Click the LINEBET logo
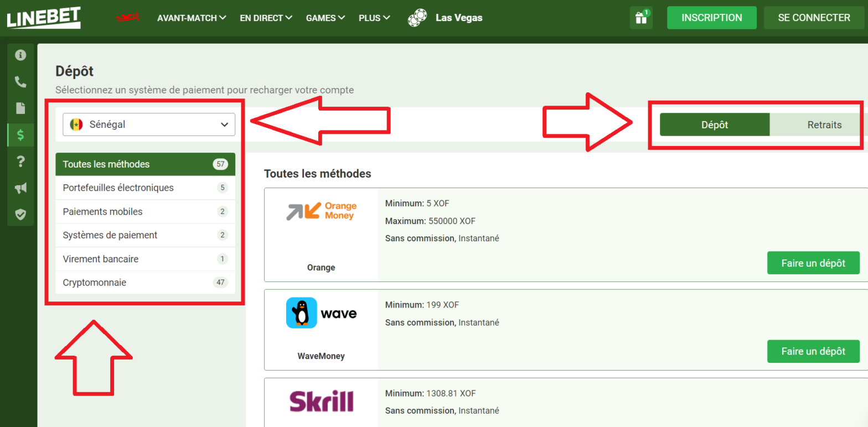Screen dimensions: 868x427 pyautogui.click(x=44, y=18)
